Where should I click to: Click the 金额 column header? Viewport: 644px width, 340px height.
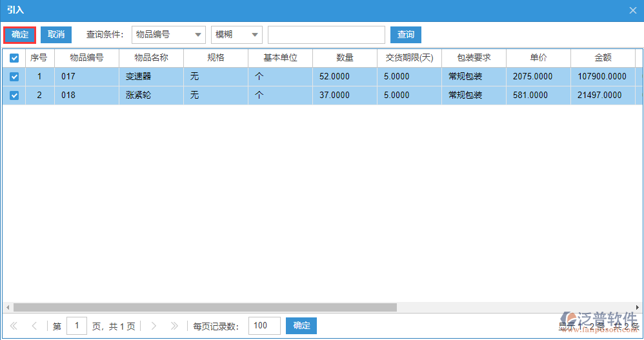[603, 58]
